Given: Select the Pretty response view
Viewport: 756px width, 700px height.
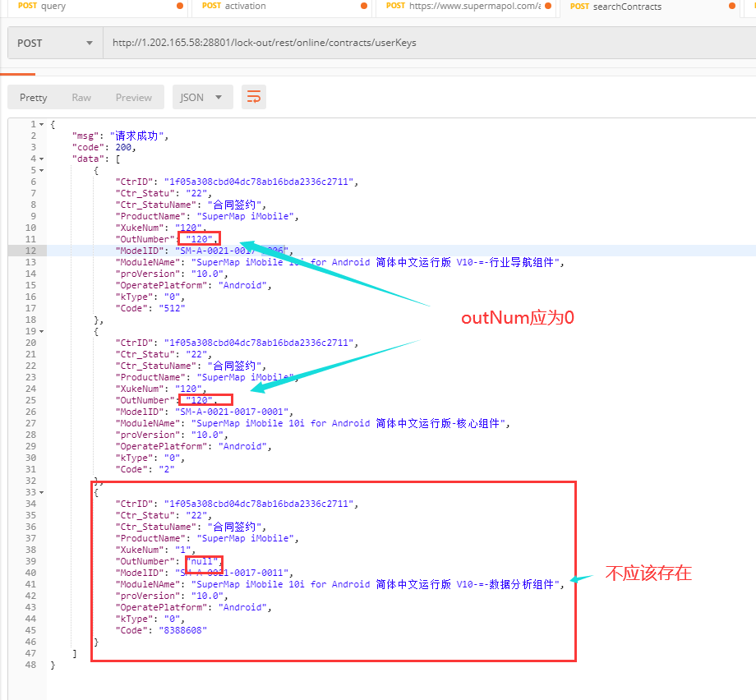Looking at the screenshot, I should coord(34,97).
